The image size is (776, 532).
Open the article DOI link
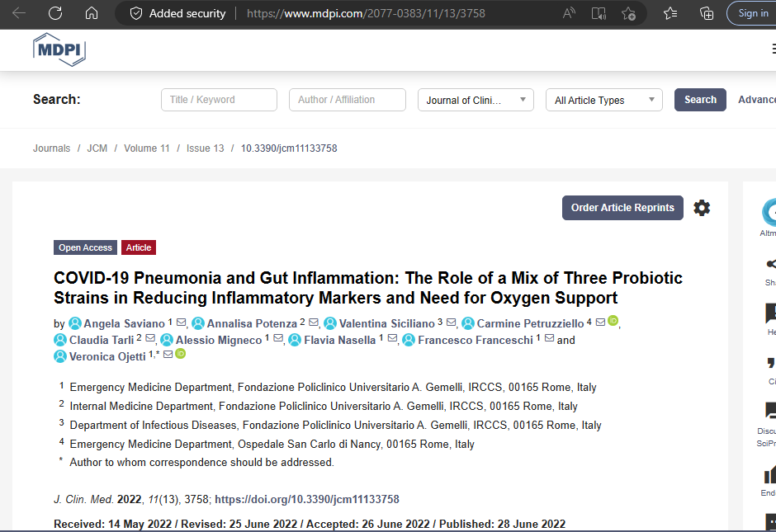(307, 499)
